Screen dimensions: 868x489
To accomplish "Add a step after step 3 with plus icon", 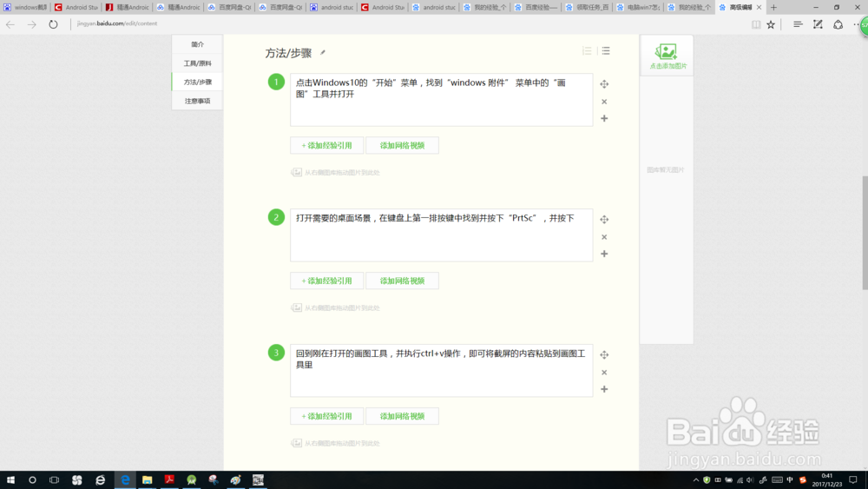I will [604, 389].
